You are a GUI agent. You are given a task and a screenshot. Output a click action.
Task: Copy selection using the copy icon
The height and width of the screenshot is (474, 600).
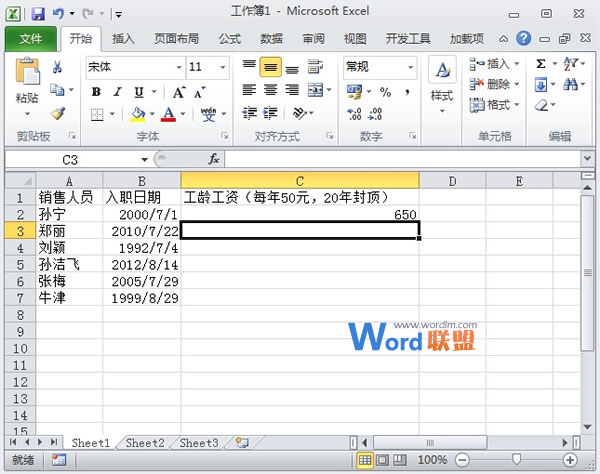pyautogui.click(x=57, y=90)
